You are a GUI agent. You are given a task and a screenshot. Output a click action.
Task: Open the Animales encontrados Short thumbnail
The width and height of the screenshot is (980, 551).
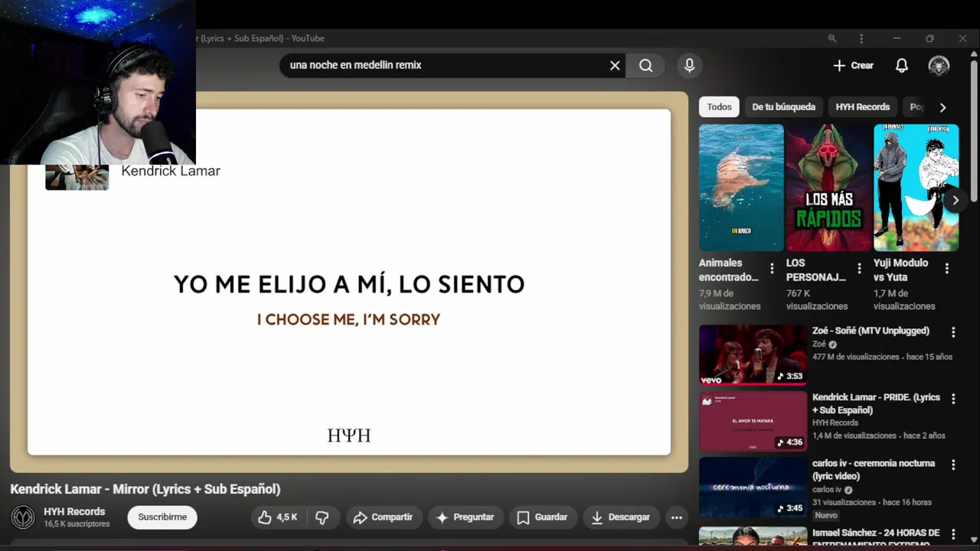pyautogui.click(x=741, y=187)
